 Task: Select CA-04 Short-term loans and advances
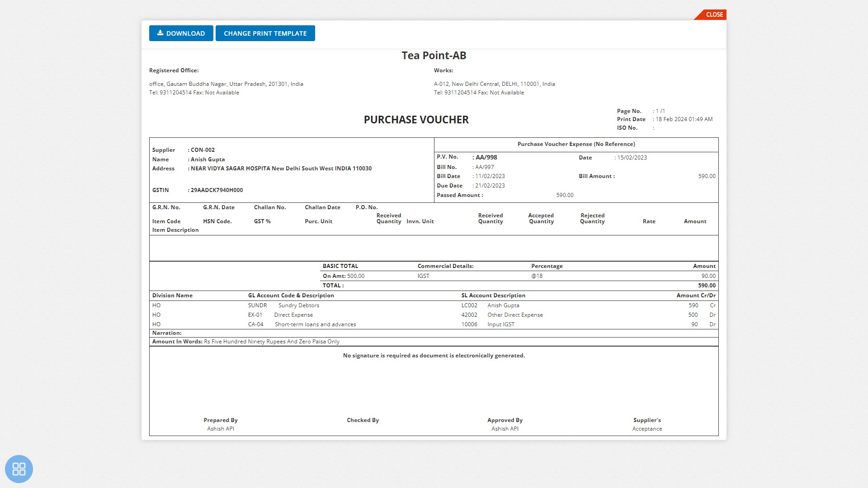click(x=302, y=324)
